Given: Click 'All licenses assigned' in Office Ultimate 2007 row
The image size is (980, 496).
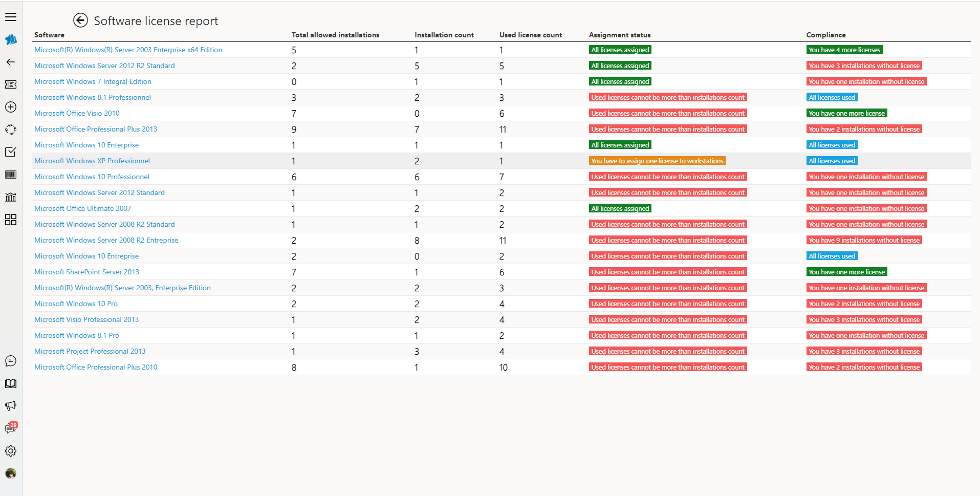Looking at the screenshot, I should [620, 208].
